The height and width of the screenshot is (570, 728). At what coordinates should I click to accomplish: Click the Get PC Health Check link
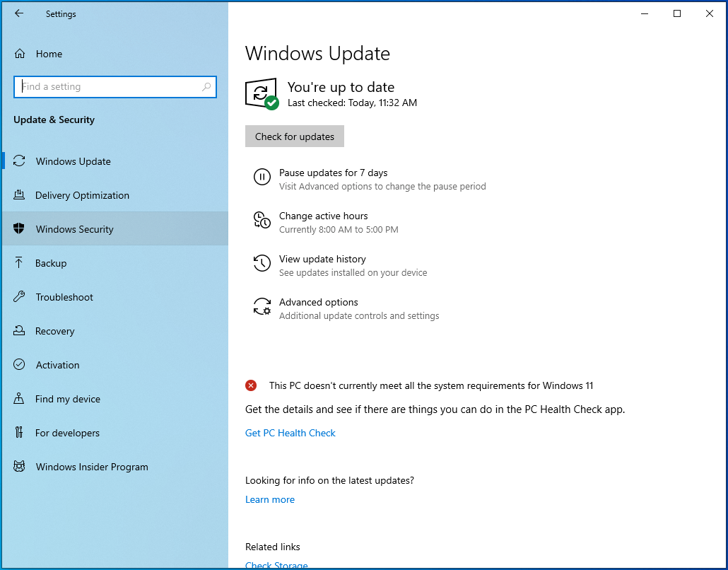pos(290,433)
